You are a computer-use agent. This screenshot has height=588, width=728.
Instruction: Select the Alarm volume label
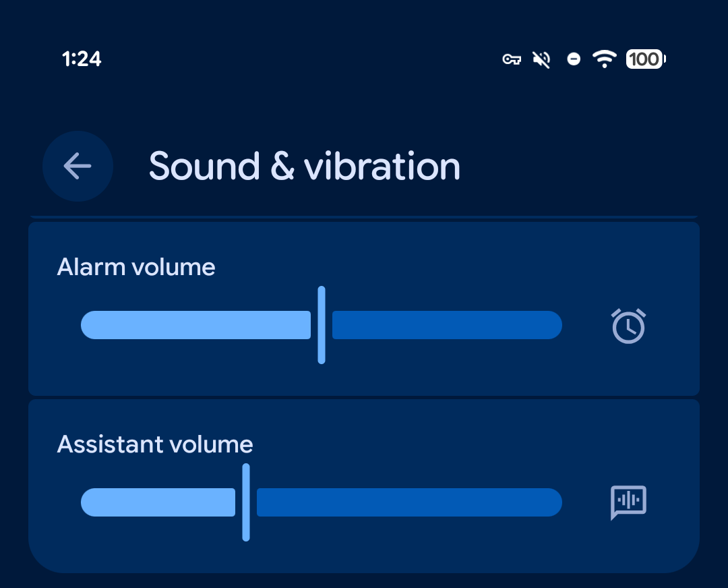(136, 267)
